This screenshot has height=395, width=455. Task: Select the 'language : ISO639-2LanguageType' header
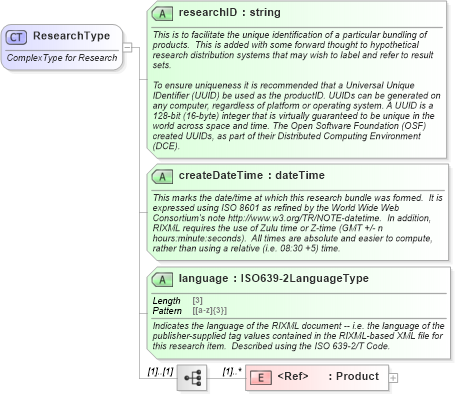(273, 278)
